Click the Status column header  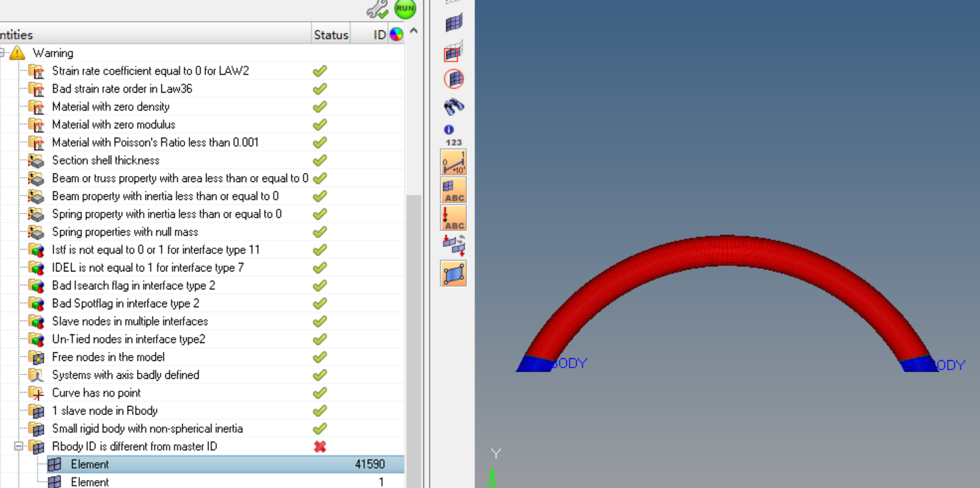tap(331, 34)
